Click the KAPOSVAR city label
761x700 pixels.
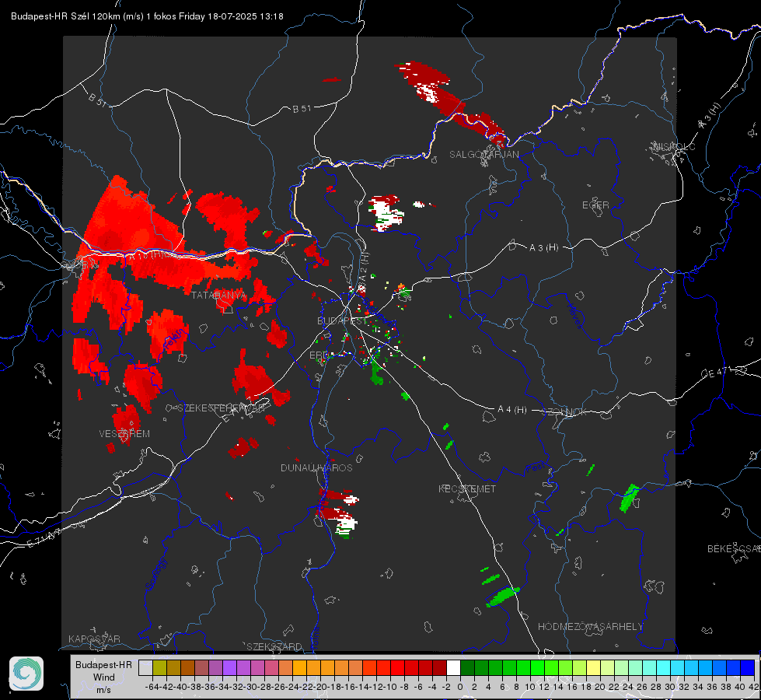tap(94, 639)
